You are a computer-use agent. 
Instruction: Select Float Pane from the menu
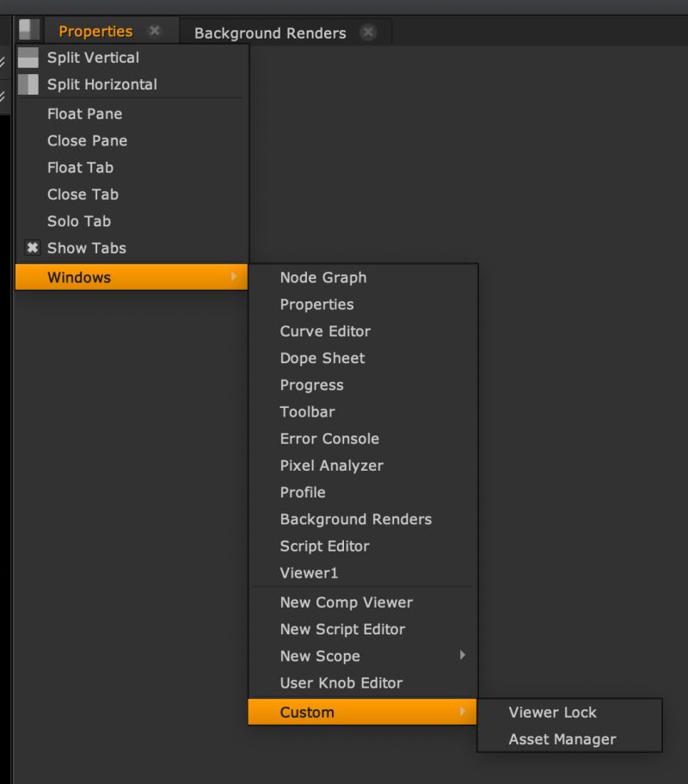pyautogui.click(x=83, y=114)
